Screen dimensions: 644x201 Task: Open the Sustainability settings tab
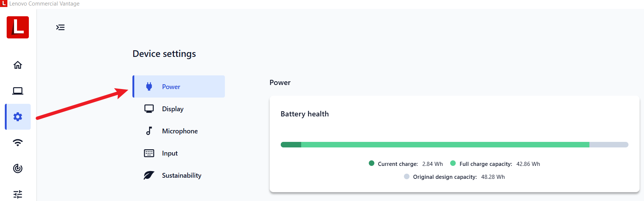click(182, 176)
